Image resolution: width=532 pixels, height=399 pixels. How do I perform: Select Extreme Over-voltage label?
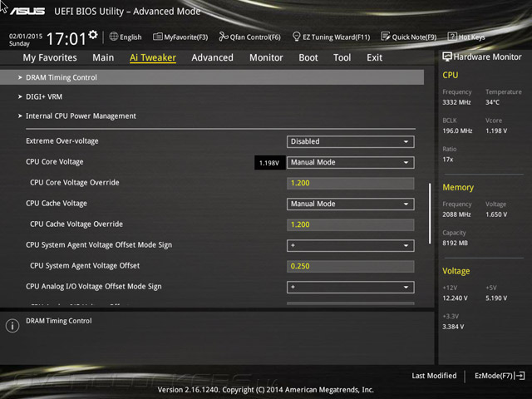point(62,140)
